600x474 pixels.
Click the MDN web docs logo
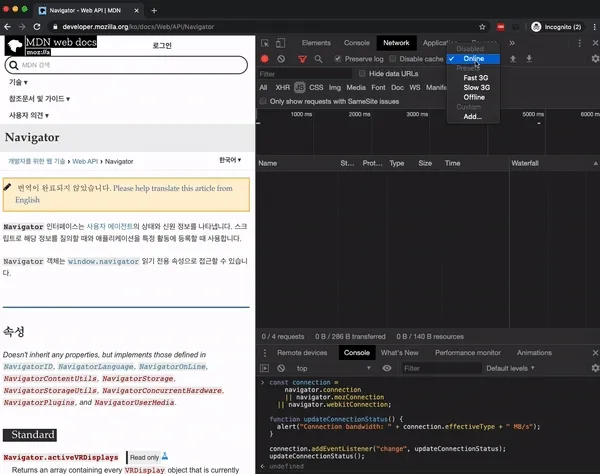click(x=51, y=46)
